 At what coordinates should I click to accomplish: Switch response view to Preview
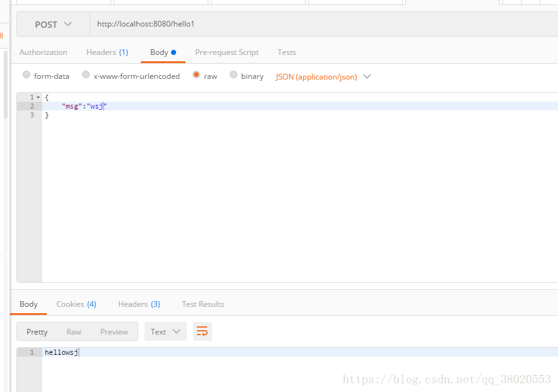114,332
